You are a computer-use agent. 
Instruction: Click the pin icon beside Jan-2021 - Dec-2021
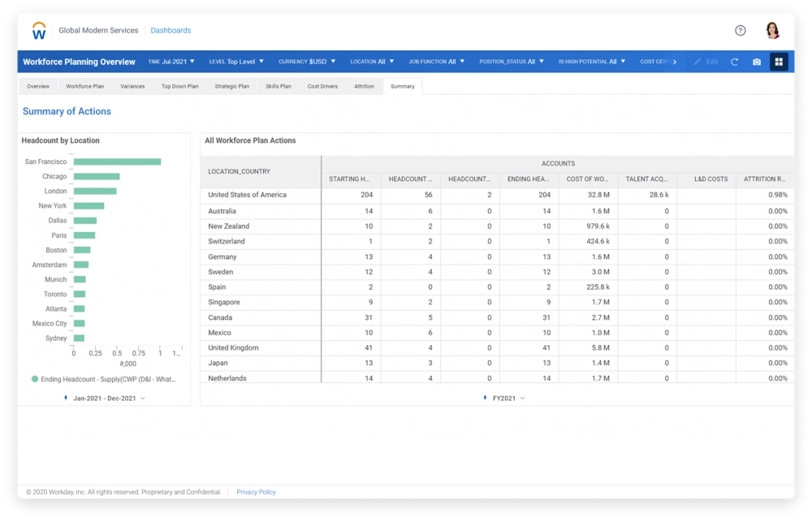(66, 398)
